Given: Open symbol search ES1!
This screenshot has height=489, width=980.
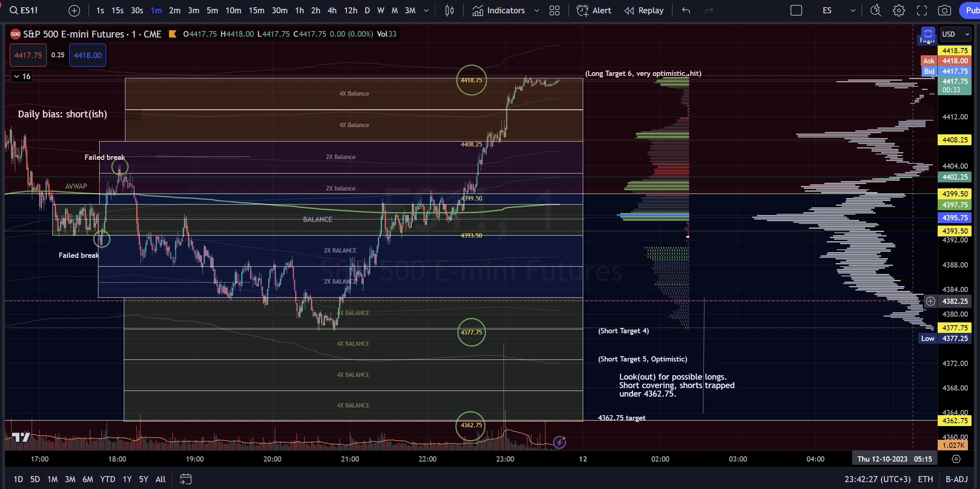Looking at the screenshot, I should (24, 10).
